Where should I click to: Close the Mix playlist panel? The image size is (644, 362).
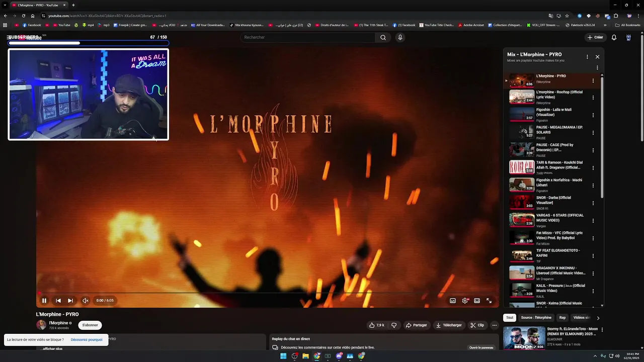click(x=597, y=57)
